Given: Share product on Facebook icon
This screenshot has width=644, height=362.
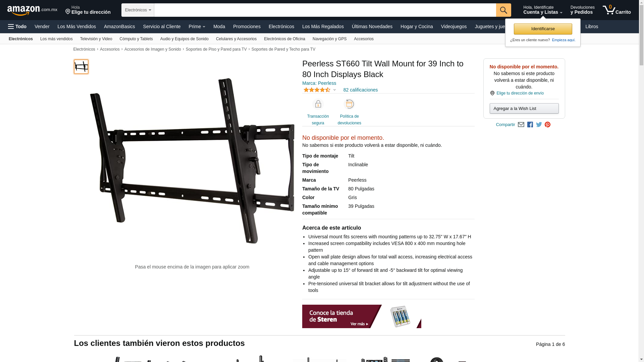Looking at the screenshot, I should [530, 125].
